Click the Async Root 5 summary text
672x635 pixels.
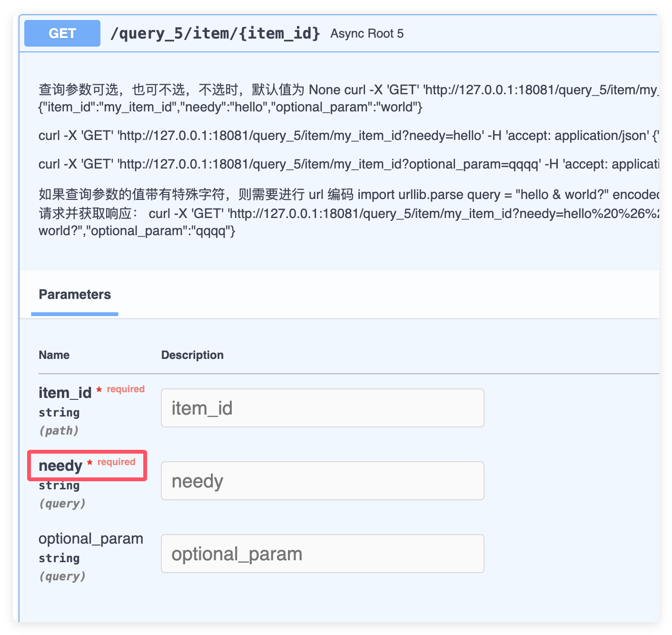(x=366, y=34)
